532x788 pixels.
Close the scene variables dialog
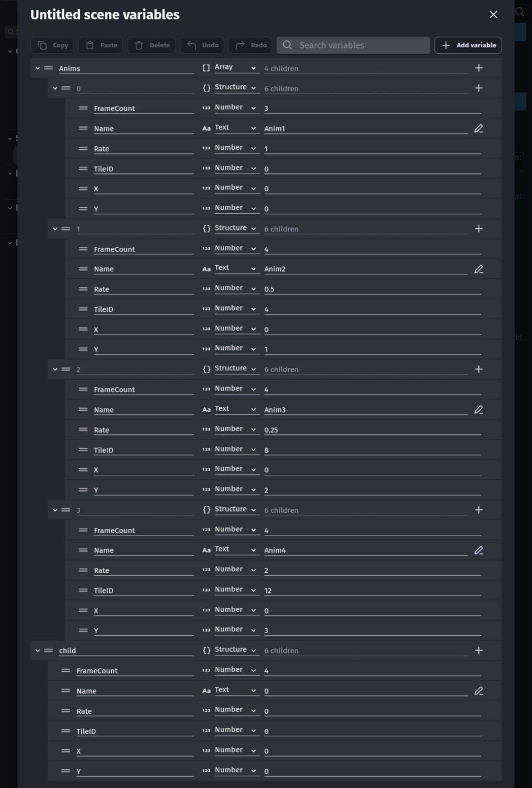point(493,15)
